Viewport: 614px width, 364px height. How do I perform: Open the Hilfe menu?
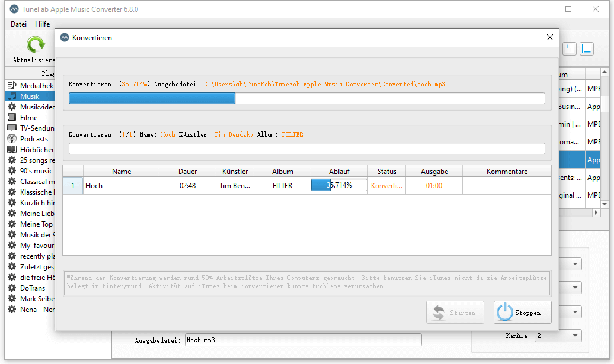42,24
